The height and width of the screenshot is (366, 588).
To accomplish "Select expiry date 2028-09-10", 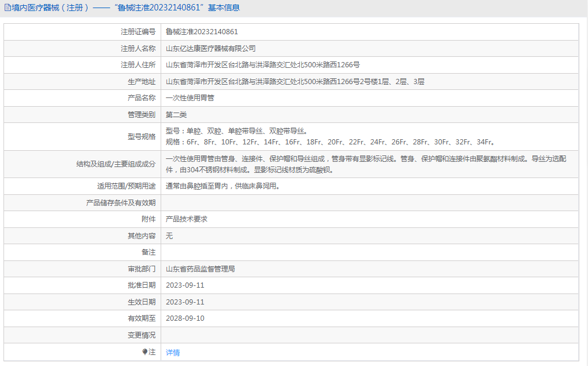I will (x=185, y=318).
